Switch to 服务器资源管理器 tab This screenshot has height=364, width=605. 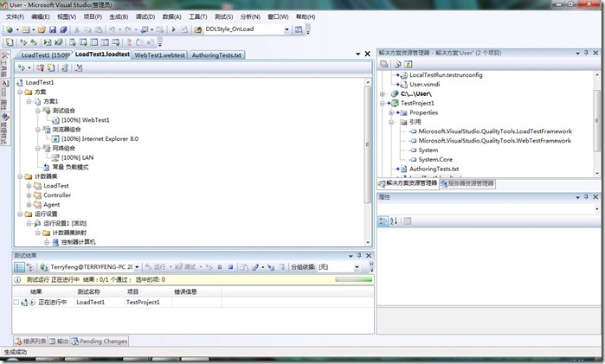[467, 183]
